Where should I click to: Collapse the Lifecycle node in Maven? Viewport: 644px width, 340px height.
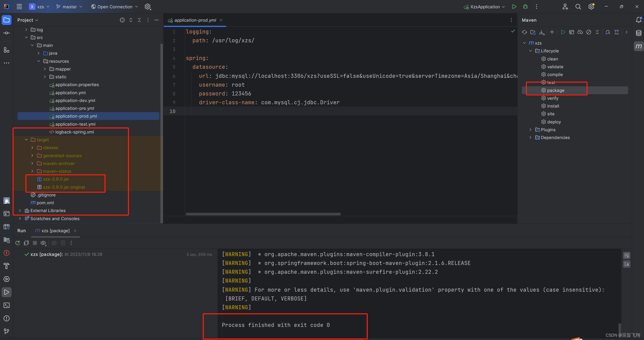(x=530, y=51)
